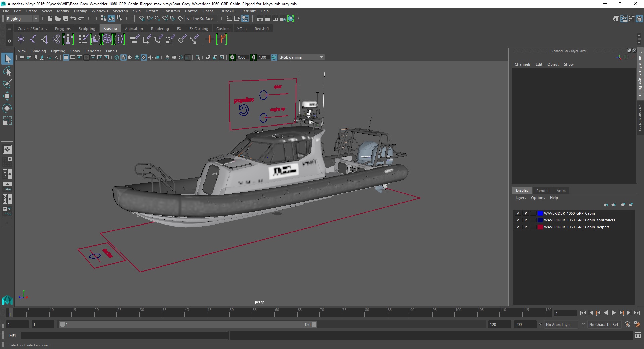644x349 pixels.
Task: Toggle visibility of WAVERIDER_1060_GRP_Cabin_controllers layer
Action: click(x=518, y=220)
